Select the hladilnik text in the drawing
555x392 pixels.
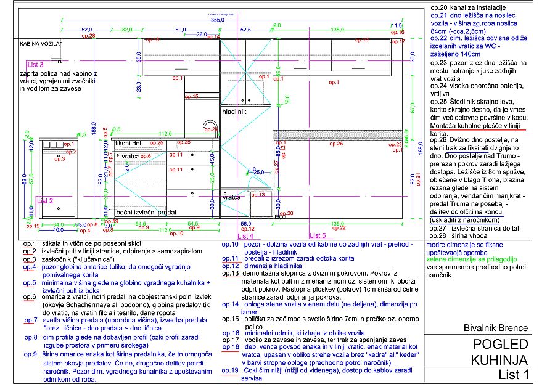point(234,112)
